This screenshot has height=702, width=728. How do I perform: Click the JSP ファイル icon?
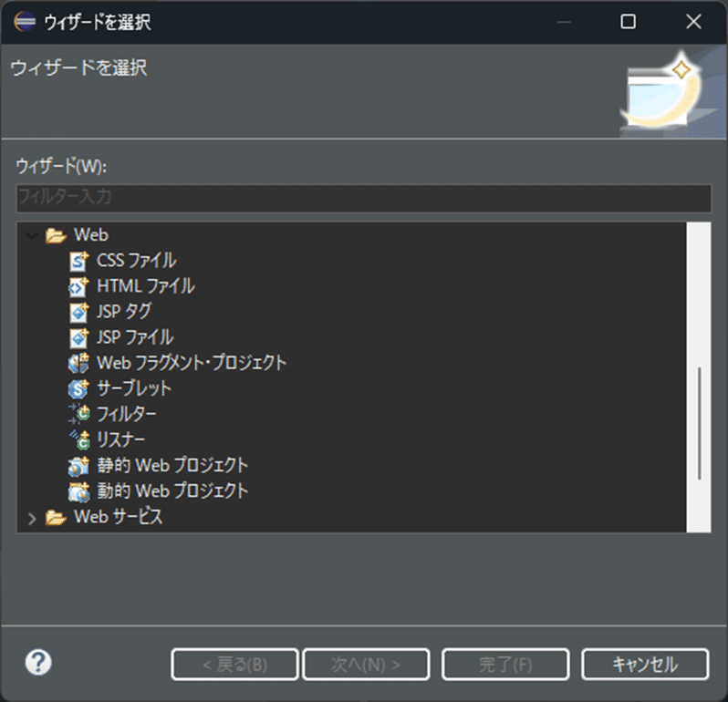[78, 337]
